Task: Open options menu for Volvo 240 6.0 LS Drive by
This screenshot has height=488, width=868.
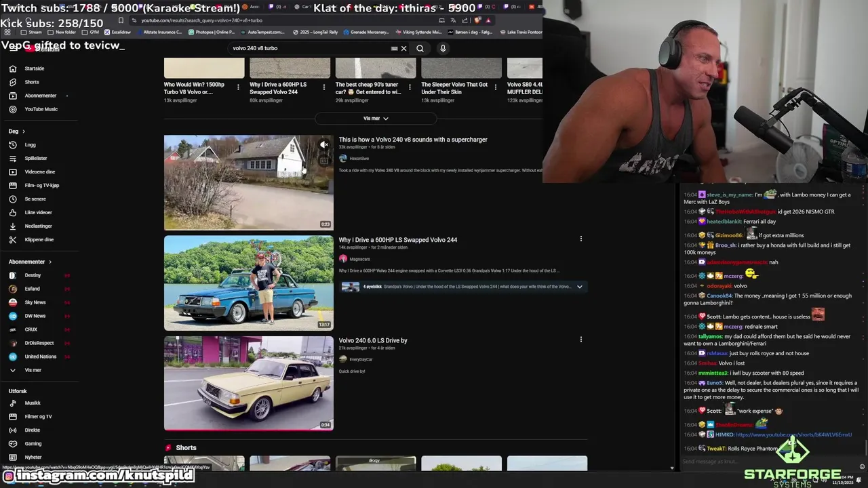Action: coord(580,339)
